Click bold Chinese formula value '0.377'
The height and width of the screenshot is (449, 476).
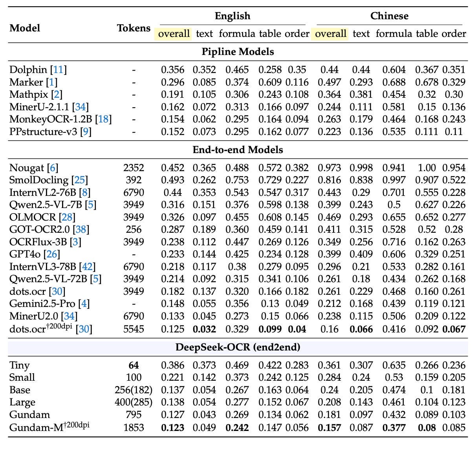[394, 427]
